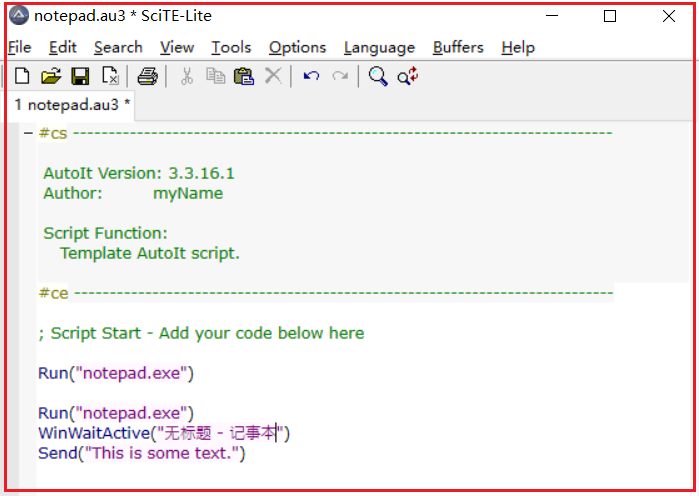The height and width of the screenshot is (496, 699).
Task: Click the New file toolbar icon
Action: (22, 76)
